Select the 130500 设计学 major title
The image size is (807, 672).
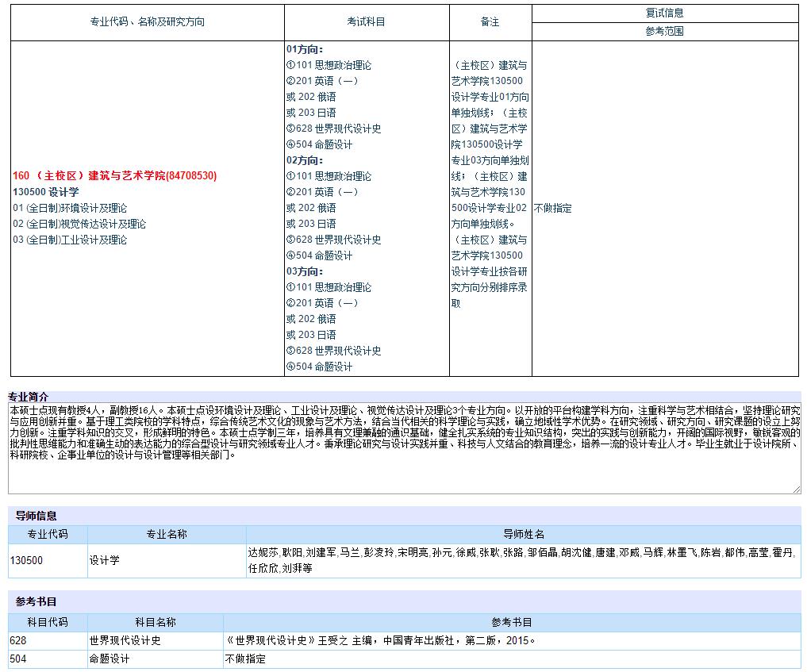click(46, 192)
